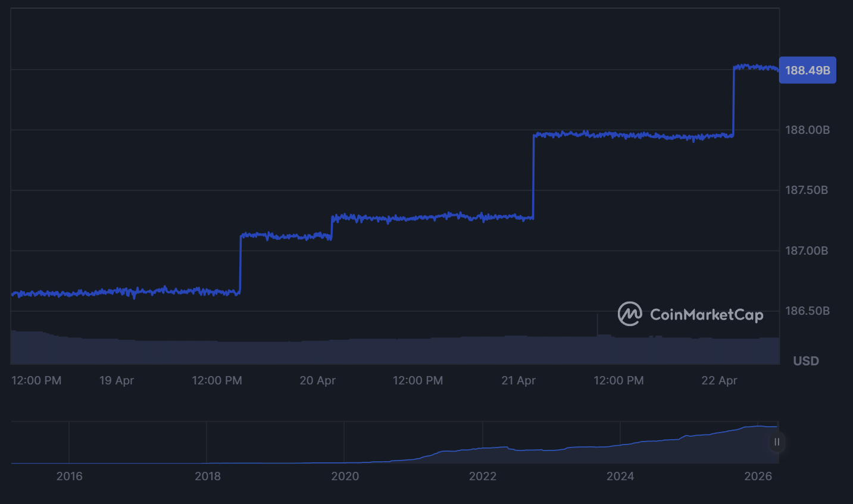Click the 2022 year label
853x504 pixels.
[483, 476]
